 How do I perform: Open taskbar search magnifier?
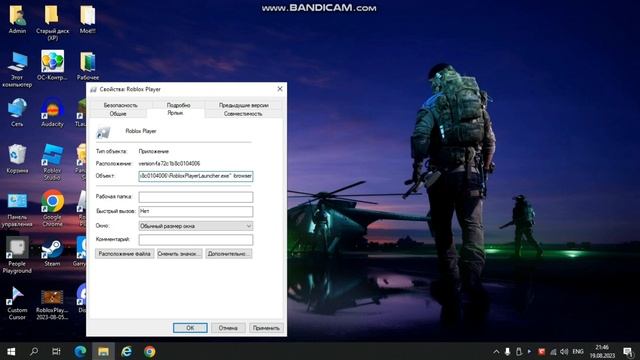point(34,351)
